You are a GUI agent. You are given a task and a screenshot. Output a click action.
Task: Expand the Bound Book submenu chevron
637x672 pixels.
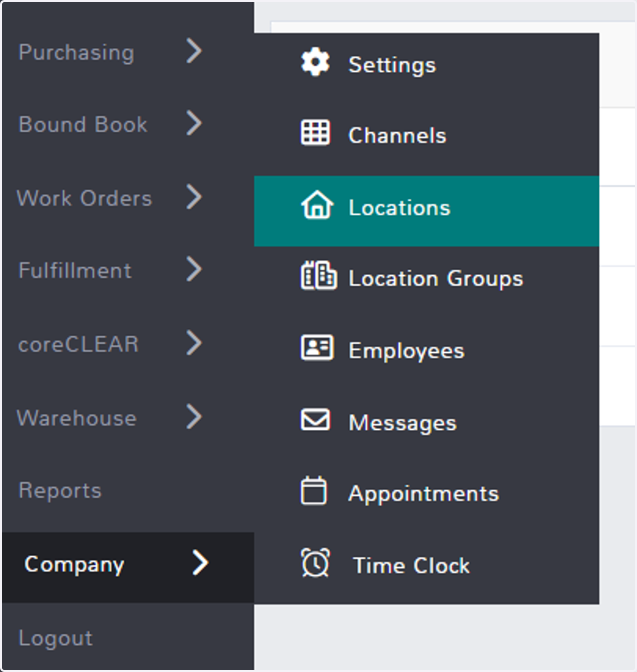coord(194,123)
